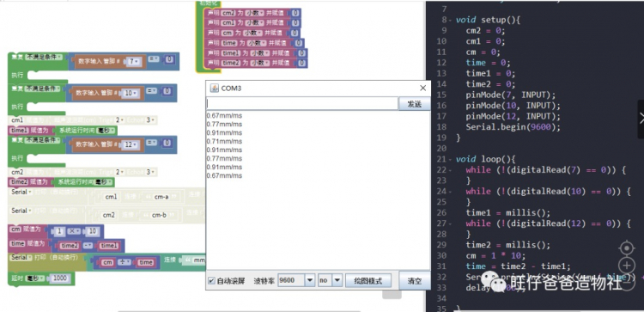Click the 0 value in cm2 declaration
644x312 pixels.
point(295,13)
